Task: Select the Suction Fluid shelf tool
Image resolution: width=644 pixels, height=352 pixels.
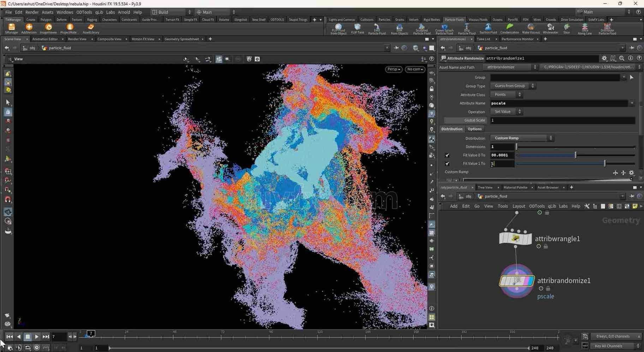Action: click(488, 29)
